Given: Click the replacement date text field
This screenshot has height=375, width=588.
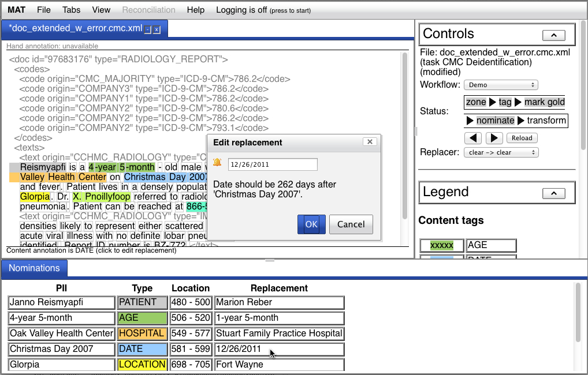Looking at the screenshot, I should tap(273, 164).
